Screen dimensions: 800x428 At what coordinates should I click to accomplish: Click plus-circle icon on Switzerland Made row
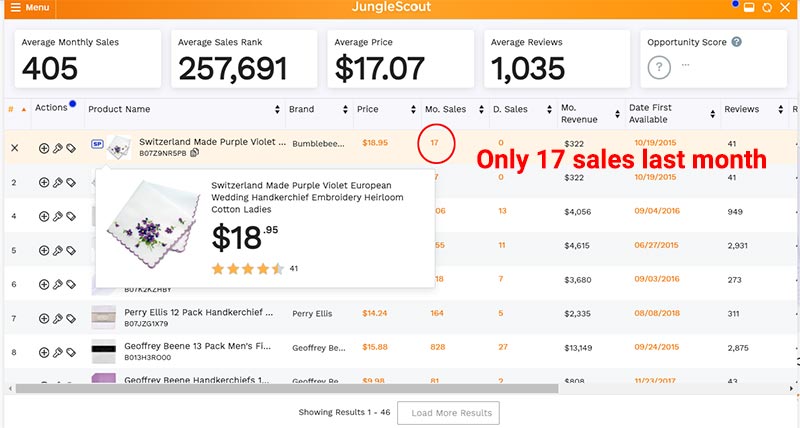(x=44, y=148)
